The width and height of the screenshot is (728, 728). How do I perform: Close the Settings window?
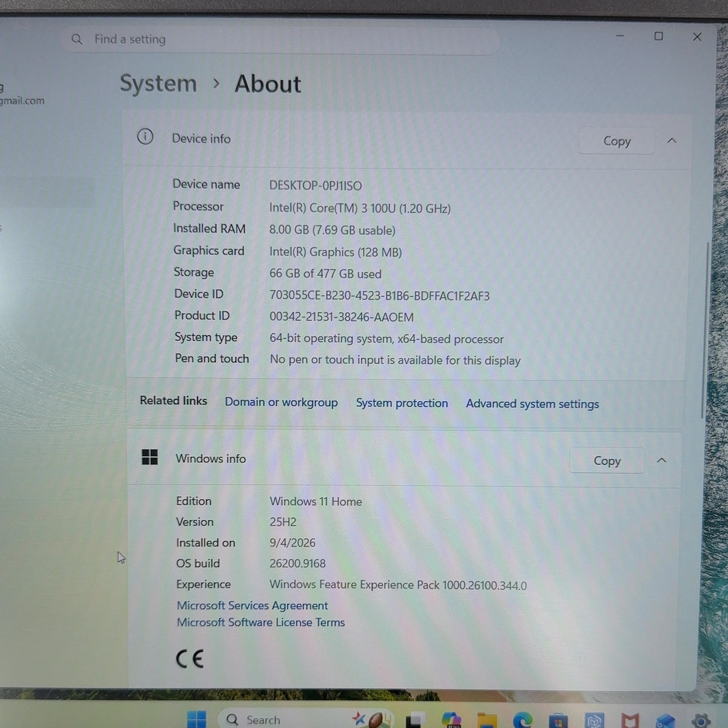(x=697, y=37)
